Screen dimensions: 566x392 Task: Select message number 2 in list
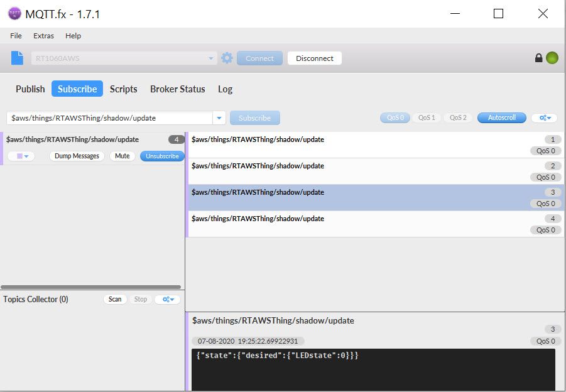[x=376, y=171]
